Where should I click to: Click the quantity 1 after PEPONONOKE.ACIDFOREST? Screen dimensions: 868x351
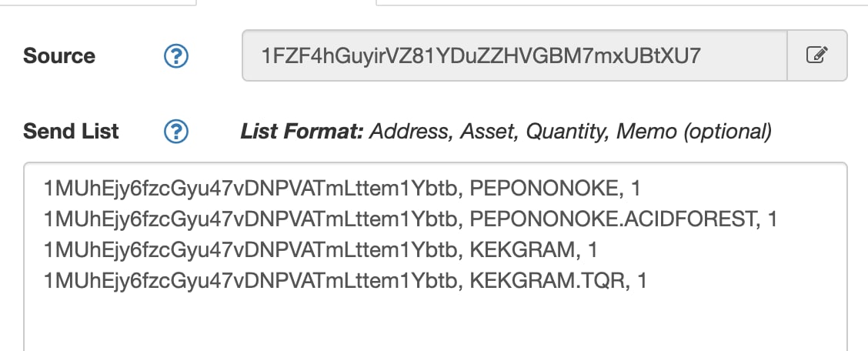773,220
